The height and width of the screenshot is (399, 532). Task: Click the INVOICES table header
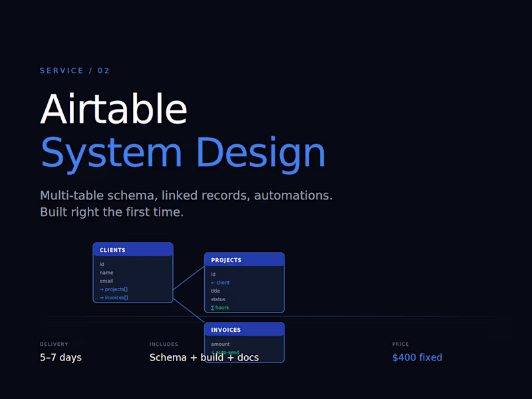pyautogui.click(x=244, y=329)
